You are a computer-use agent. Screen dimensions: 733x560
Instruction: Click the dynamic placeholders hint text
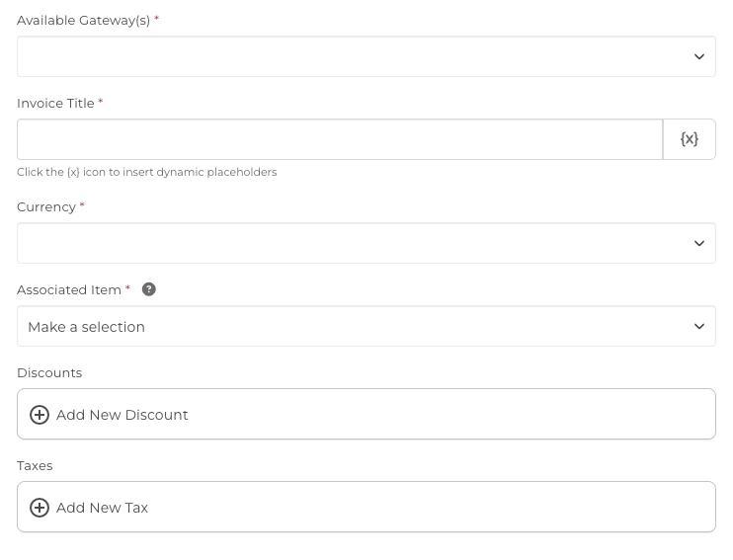coord(146,172)
